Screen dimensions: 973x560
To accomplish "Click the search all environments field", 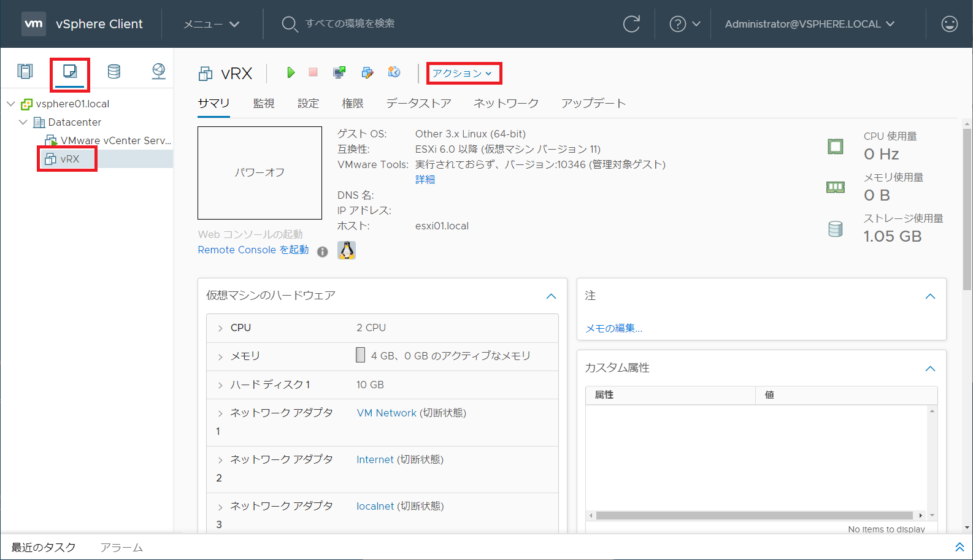I will pyautogui.click(x=350, y=23).
